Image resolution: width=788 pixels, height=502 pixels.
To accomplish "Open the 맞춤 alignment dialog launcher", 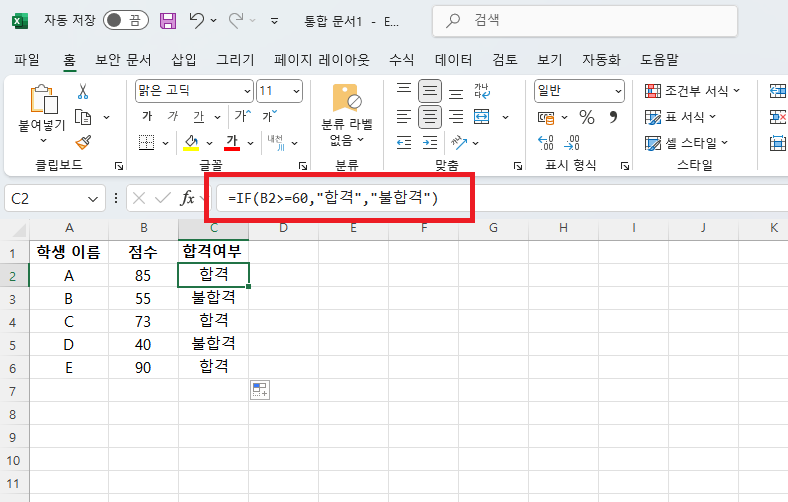I will coord(518,166).
